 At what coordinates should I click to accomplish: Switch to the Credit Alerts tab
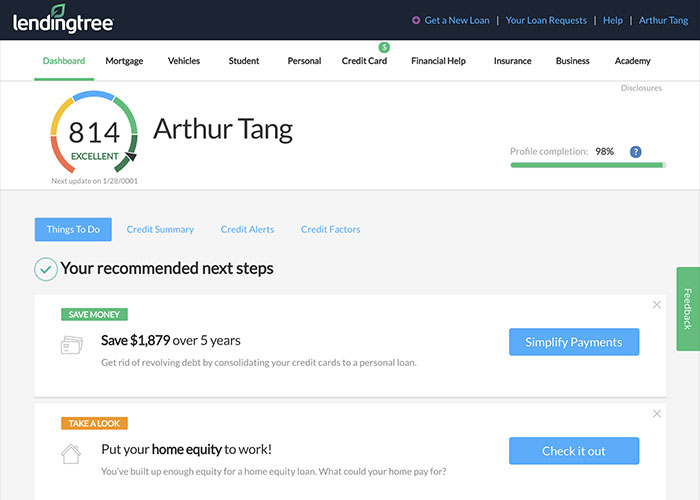point(247,229)
